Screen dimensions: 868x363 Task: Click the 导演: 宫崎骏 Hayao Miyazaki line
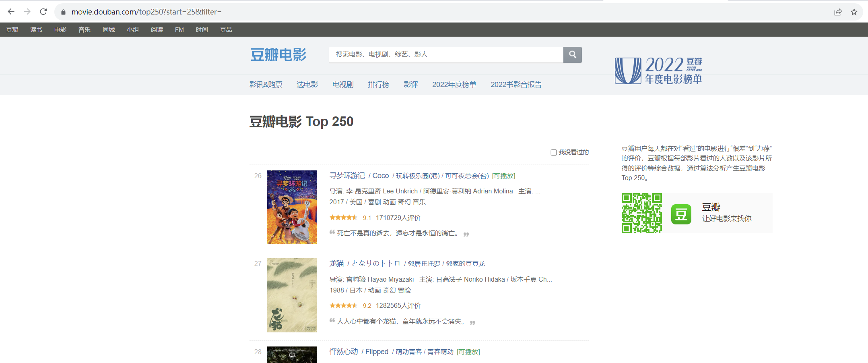[441, 279]
